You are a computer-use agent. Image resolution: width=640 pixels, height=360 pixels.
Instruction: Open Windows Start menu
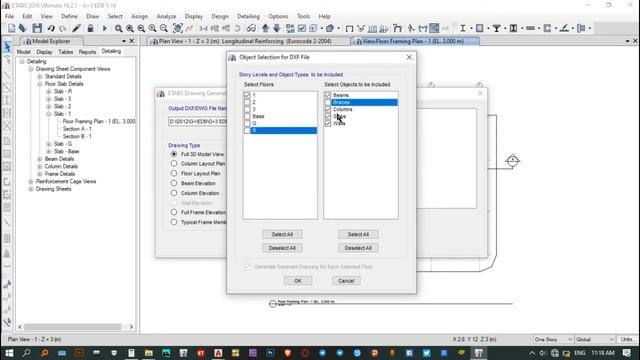pos(9,353)
